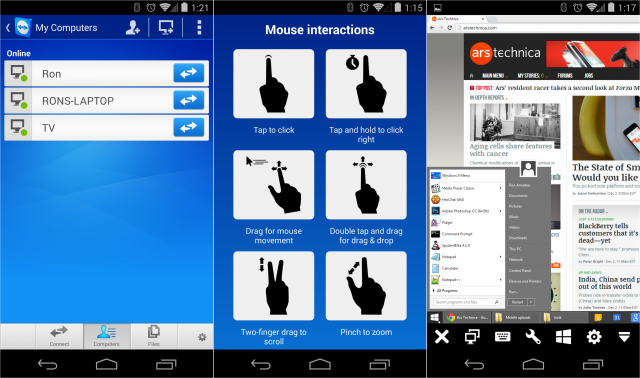Open the wrench actions icon in session toolbar

(533, 337)
